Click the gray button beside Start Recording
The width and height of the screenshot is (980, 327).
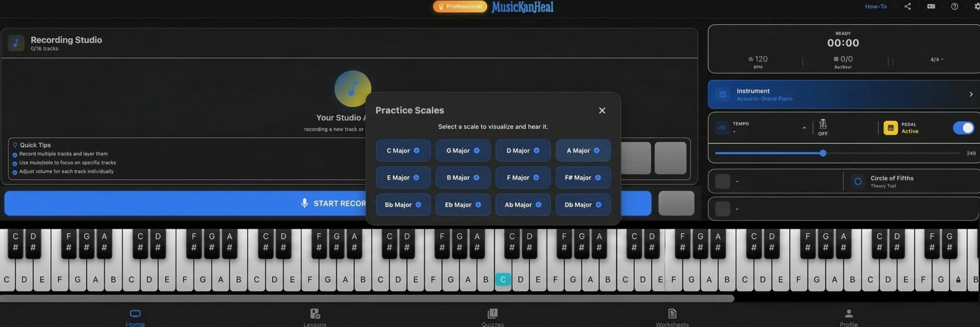click(676, 203)
